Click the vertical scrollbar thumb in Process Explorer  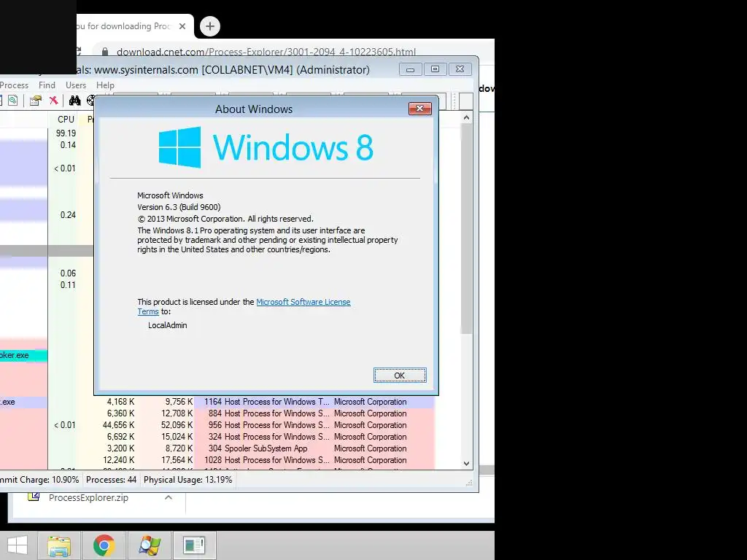pos(466,228)
